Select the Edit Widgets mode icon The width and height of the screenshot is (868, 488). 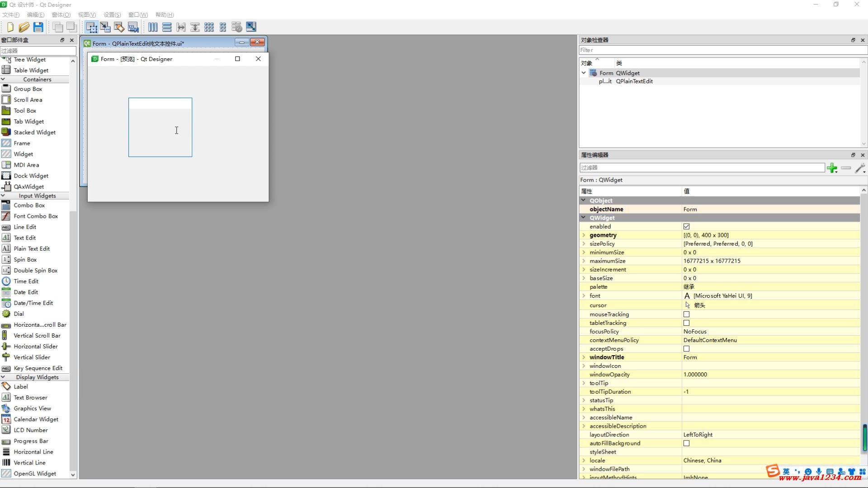coord(91,27)
